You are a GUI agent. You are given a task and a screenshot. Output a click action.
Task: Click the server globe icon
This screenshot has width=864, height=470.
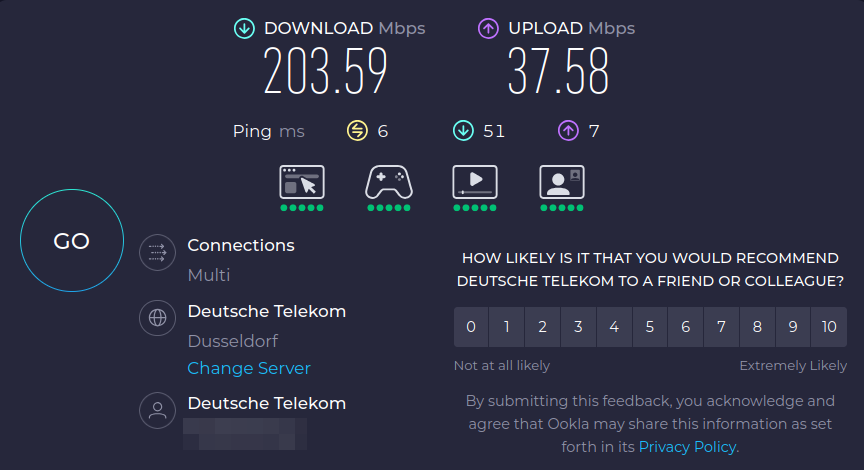tap(157, 319)
